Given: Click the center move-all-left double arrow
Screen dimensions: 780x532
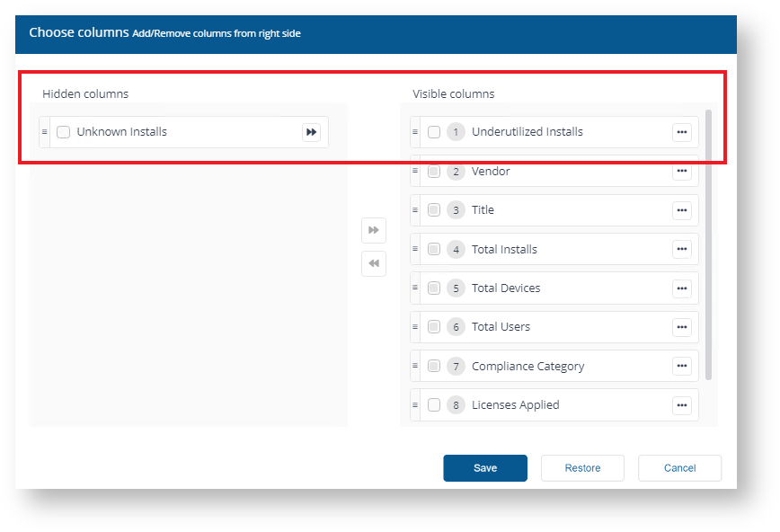Looking at the screenshot, I should pos(374,264).
